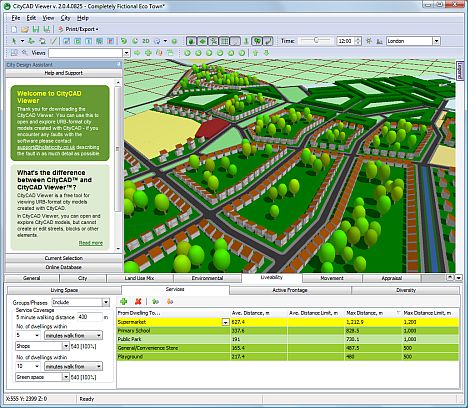Screen dimensions: 468x408
Task: Select the pointer selection tool
Action: (x=14, y=41)
